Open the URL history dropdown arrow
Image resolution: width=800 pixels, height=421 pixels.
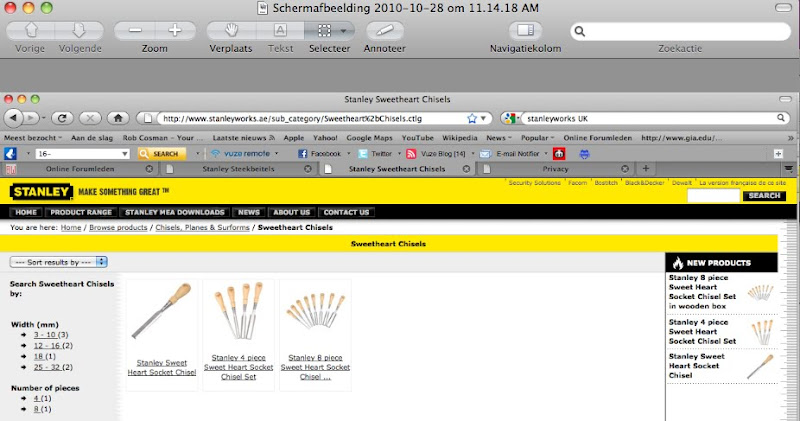point(483,118)
